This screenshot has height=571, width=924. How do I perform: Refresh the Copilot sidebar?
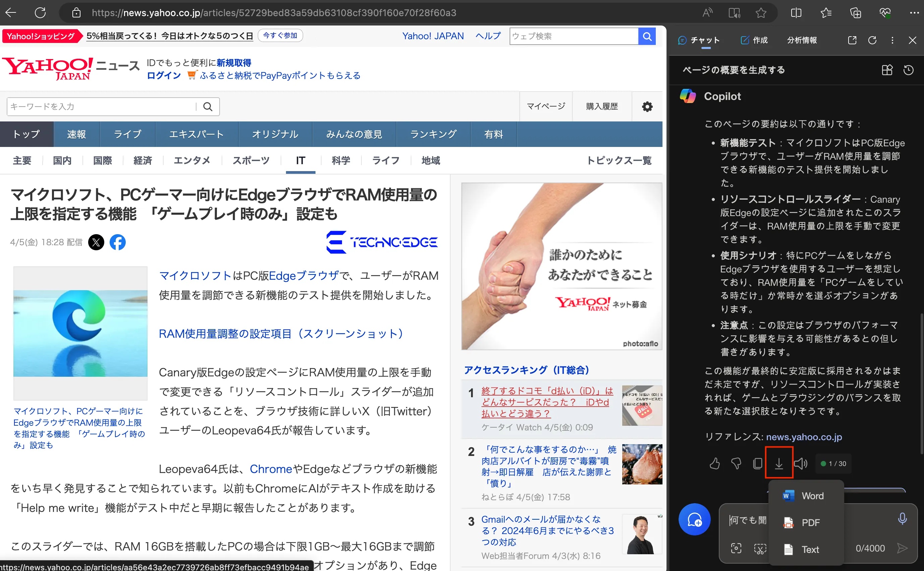click(x=872, y=40)
